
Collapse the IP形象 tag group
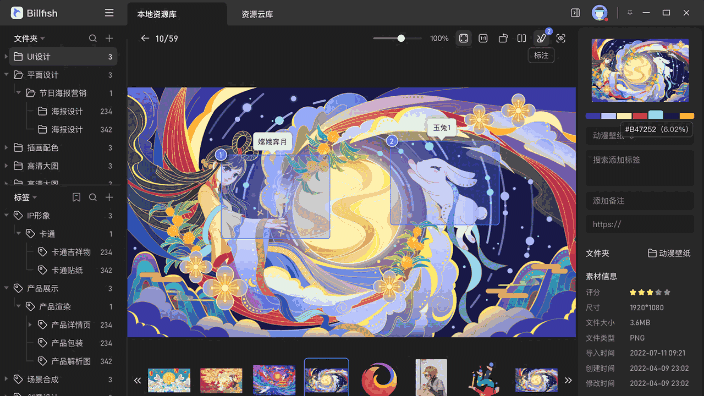pyautogui.click(x=6, y=216)
